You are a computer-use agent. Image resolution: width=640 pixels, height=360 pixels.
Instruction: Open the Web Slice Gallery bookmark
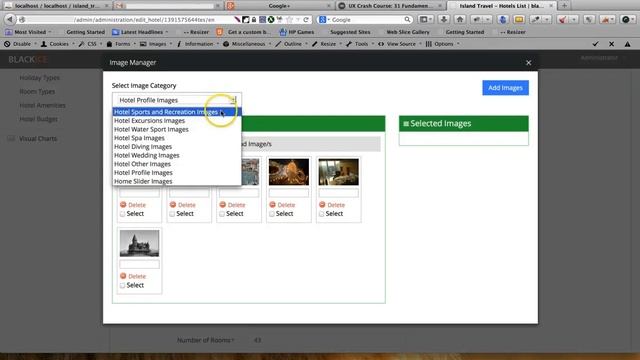click(408, 32)
